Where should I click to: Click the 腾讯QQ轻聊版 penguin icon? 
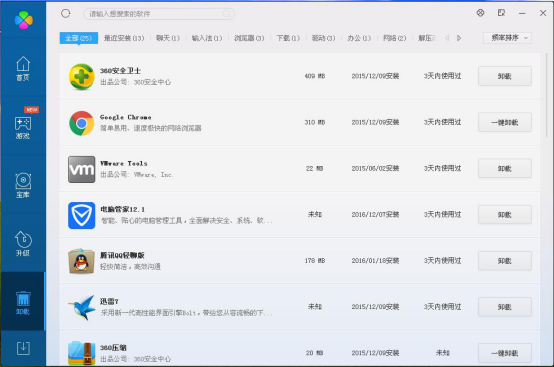click(82, 261)
